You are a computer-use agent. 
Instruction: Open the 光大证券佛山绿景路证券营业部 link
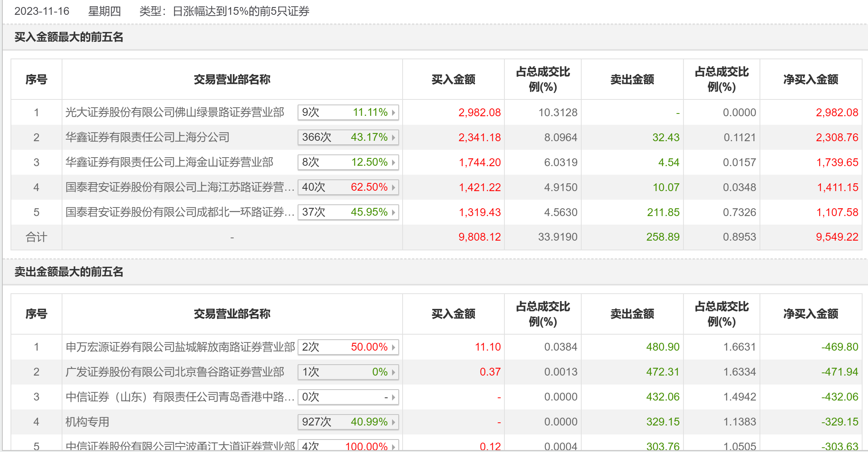click(x=175, y=113)
